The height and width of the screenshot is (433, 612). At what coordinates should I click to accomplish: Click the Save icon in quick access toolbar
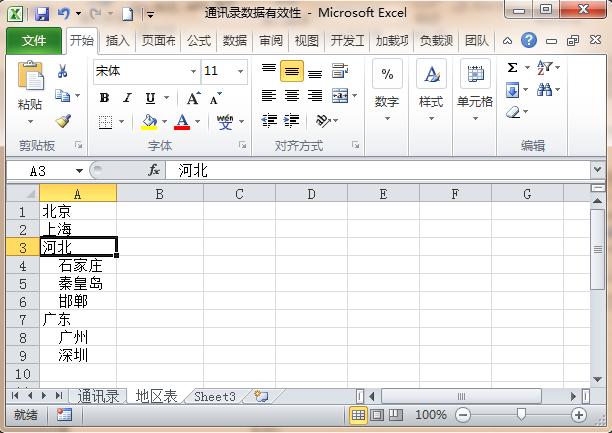pos(42,14)
